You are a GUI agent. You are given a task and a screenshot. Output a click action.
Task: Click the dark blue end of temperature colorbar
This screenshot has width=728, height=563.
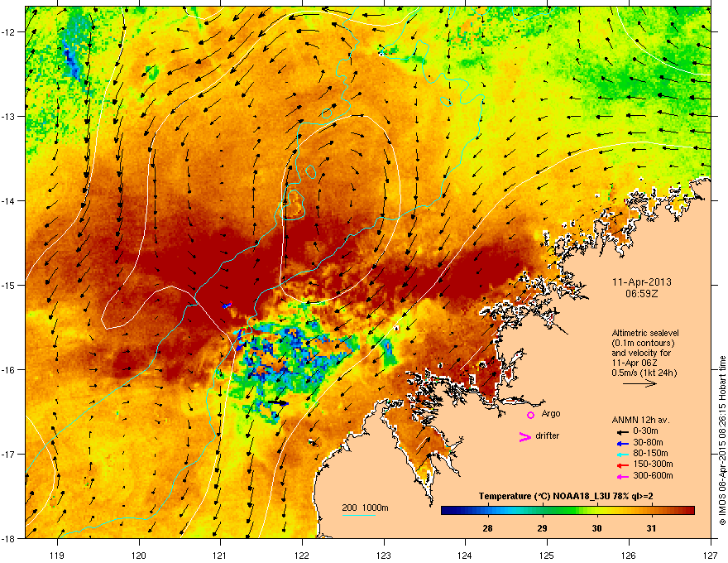pos(448,511)
